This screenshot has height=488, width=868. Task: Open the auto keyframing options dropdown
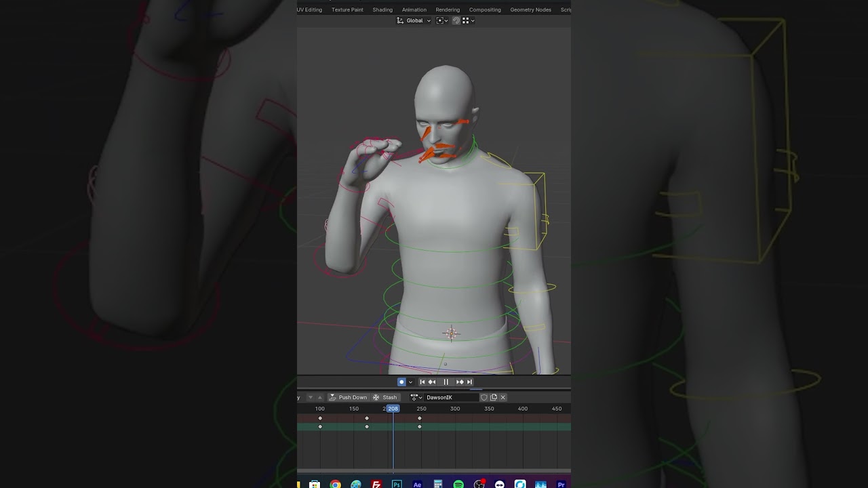(410, 382)
